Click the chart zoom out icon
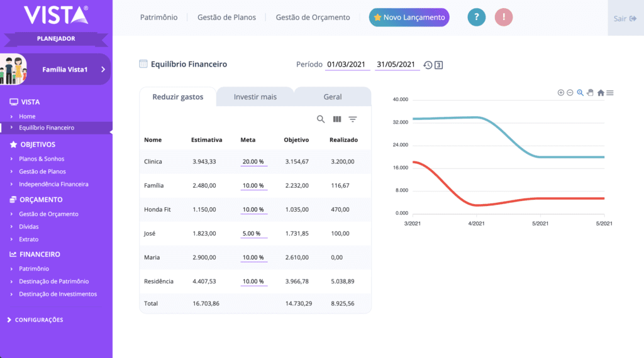The image size is (644, 358). (570, 93)
